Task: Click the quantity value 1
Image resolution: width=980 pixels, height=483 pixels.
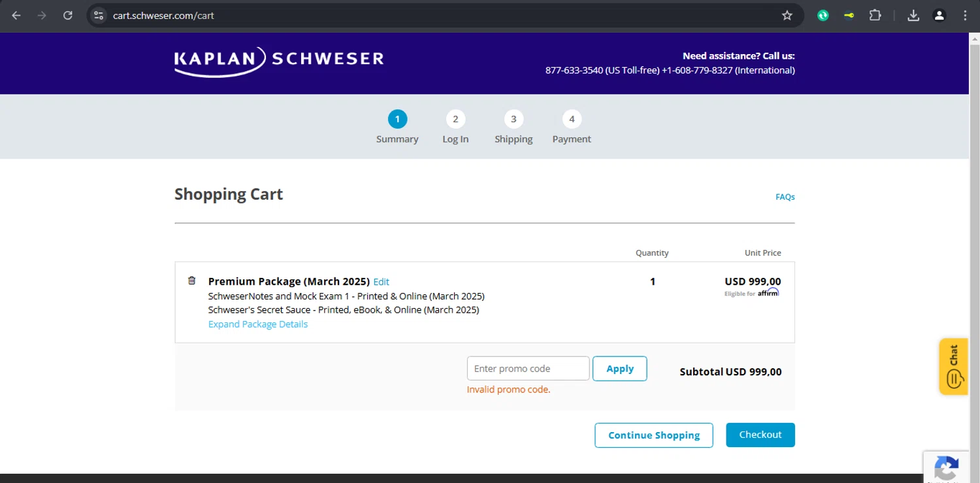Action: tap(653, 281)
